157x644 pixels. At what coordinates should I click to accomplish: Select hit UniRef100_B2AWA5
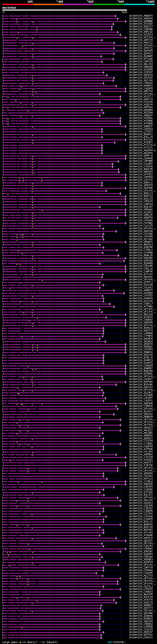pos(141,56)
